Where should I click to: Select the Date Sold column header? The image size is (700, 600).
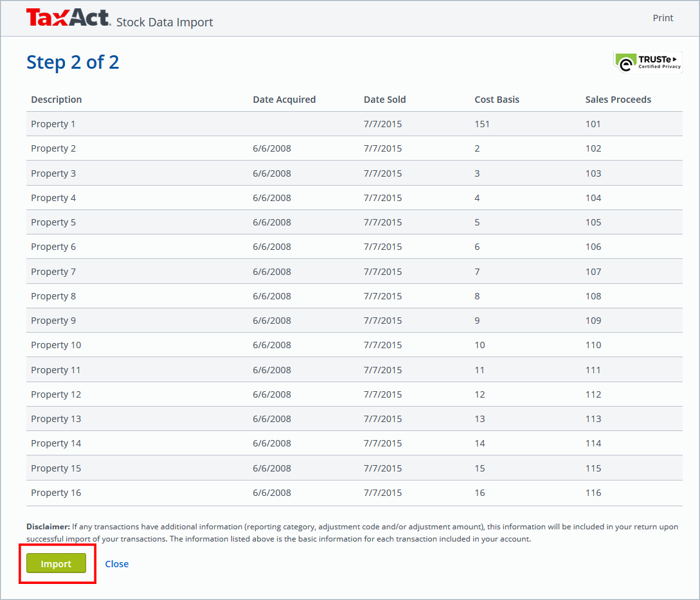tap(384, 100)
